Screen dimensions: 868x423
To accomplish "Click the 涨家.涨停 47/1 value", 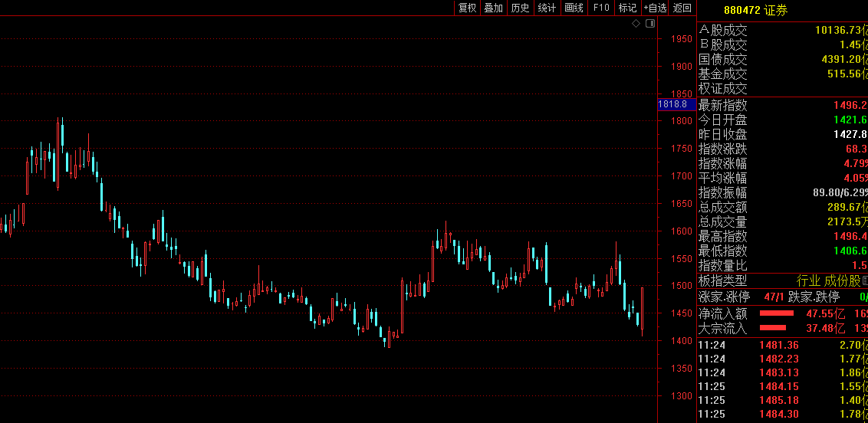I will [774, 297].
